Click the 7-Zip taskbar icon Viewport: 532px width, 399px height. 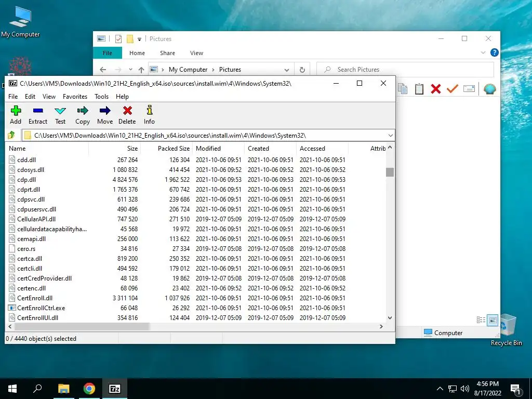pyautogui.click(x=115, y=389)
